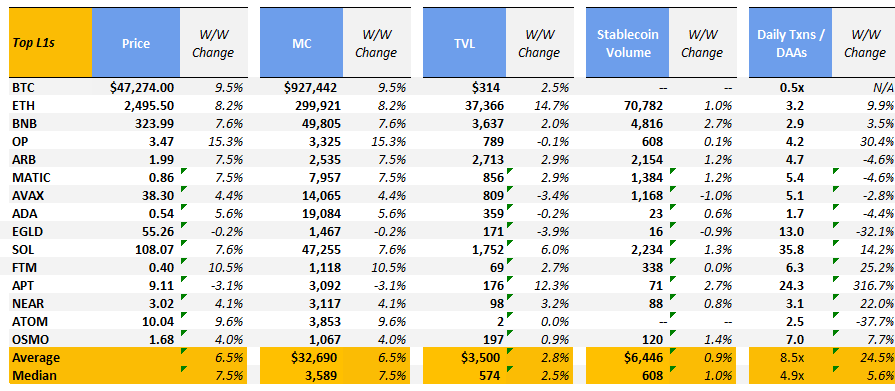Image resolution: width=895 pixels, height=391 pixels.
Task: Click average market cap cell $32,690
Action: 315,358
